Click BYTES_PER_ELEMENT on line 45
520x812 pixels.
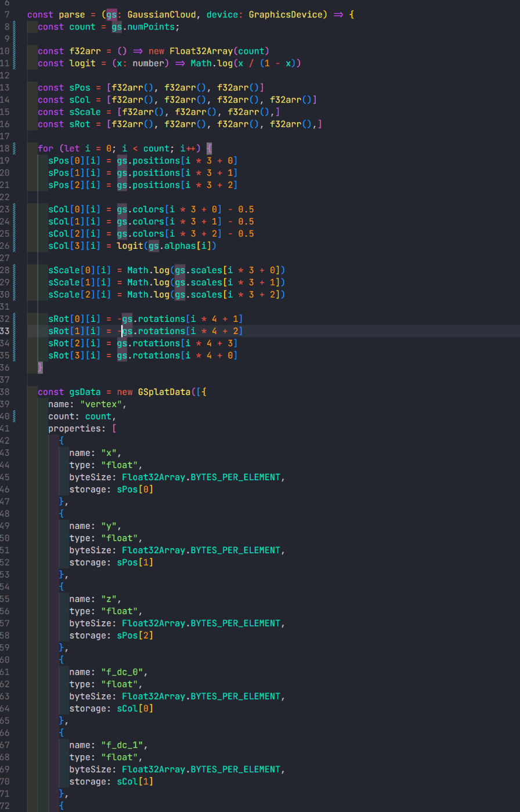pyautogui.click(x=236, y=477)
